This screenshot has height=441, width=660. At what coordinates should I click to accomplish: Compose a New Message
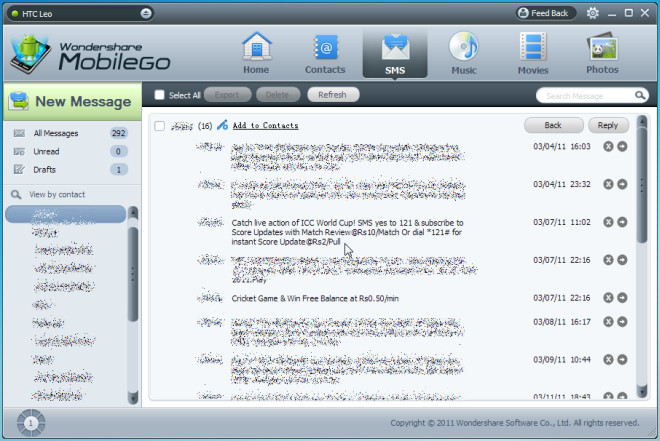point(72,101)
